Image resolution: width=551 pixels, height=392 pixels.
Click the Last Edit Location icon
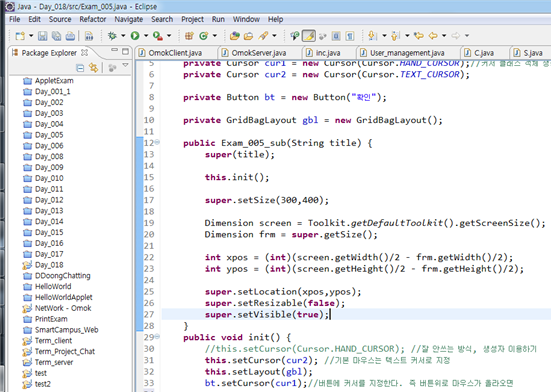coord(419,35)
